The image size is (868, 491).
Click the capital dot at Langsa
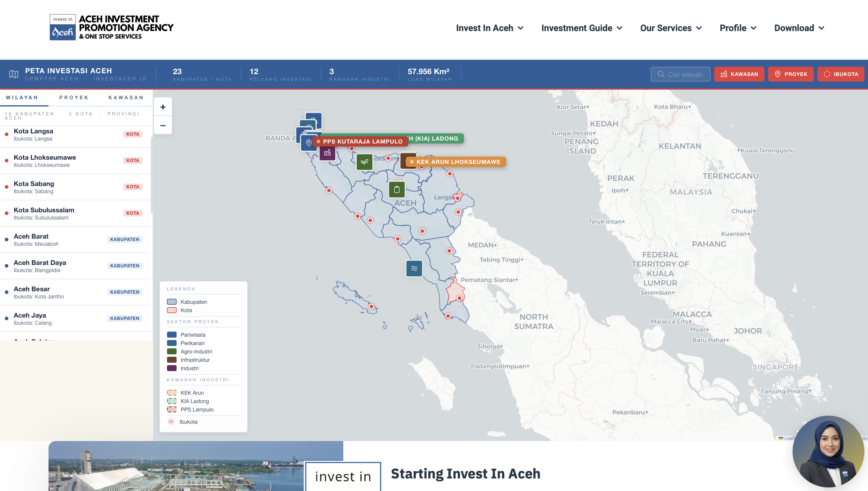click(x=458, y=198)
